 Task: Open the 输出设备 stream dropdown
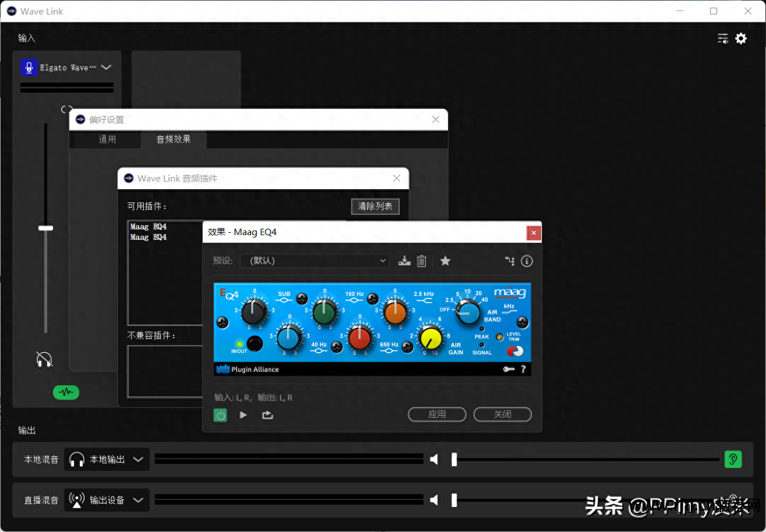click(x=107, y=500)
